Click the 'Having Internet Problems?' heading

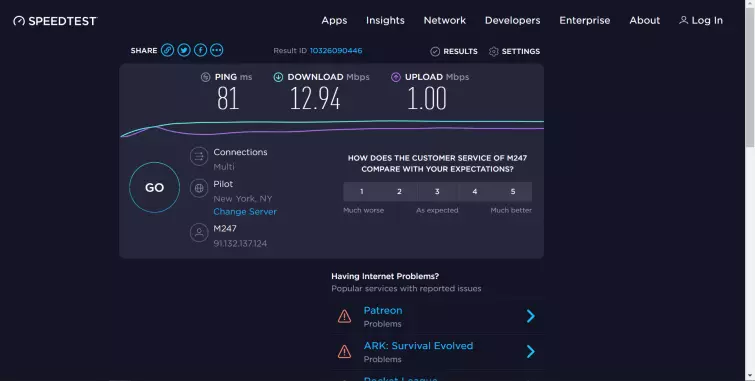point(385,276)
